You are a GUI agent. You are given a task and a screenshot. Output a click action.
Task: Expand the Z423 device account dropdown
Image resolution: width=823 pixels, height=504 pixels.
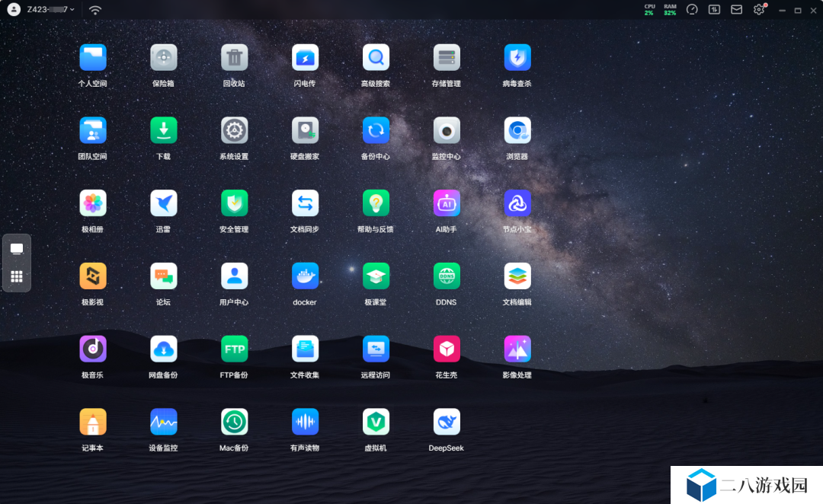pos(51,9)
